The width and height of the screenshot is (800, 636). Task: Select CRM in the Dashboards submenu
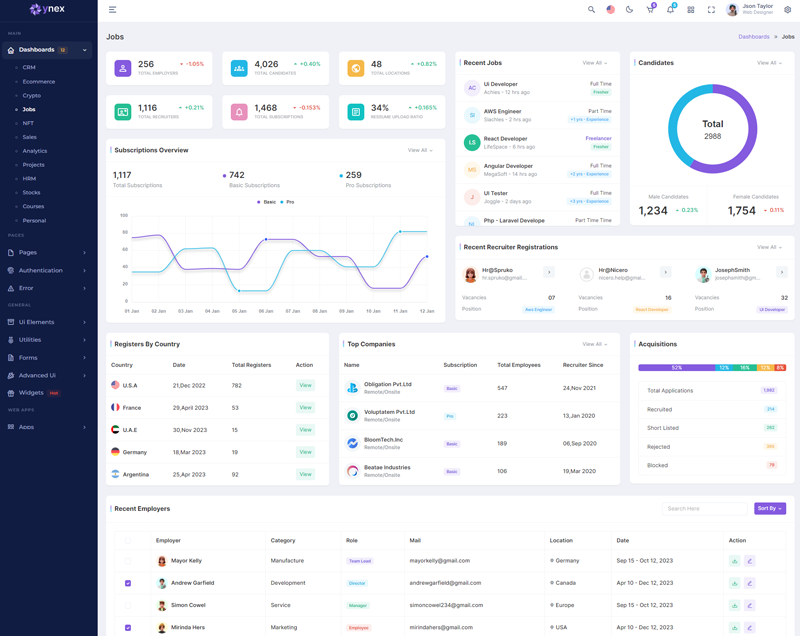pos(29,68)
